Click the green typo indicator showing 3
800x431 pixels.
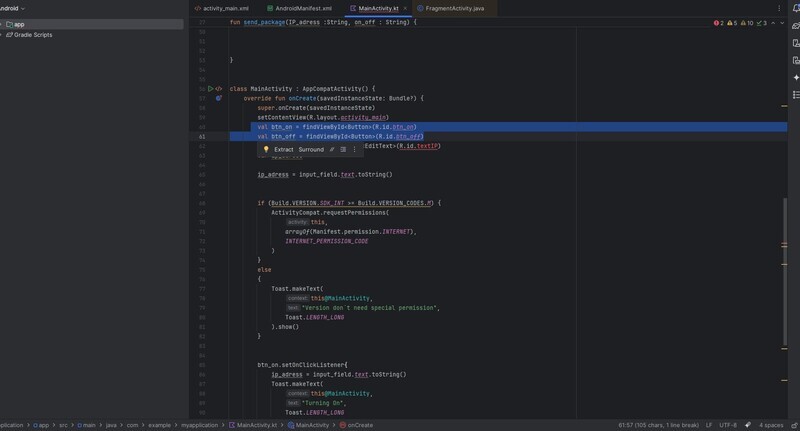coord(762,23)
